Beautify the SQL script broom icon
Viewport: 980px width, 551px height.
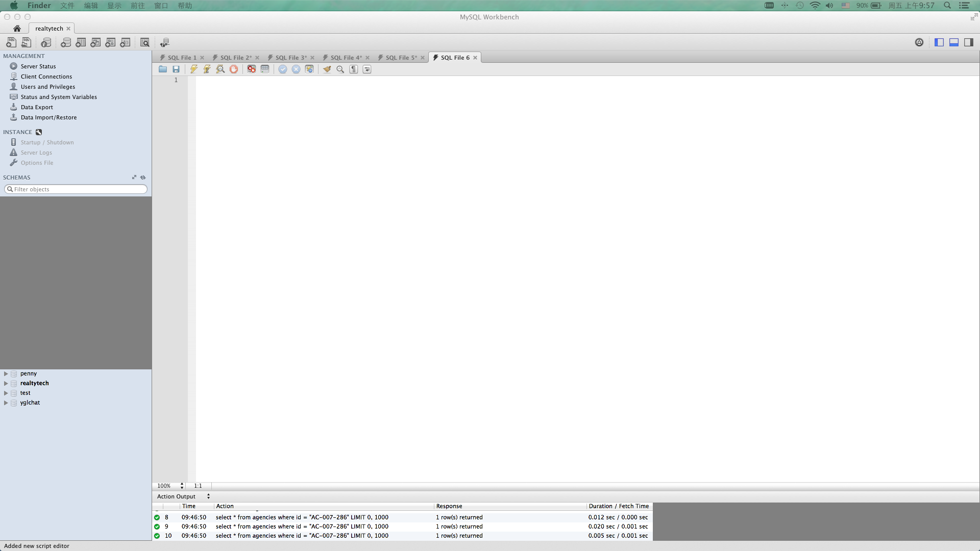tap(327, 69)
